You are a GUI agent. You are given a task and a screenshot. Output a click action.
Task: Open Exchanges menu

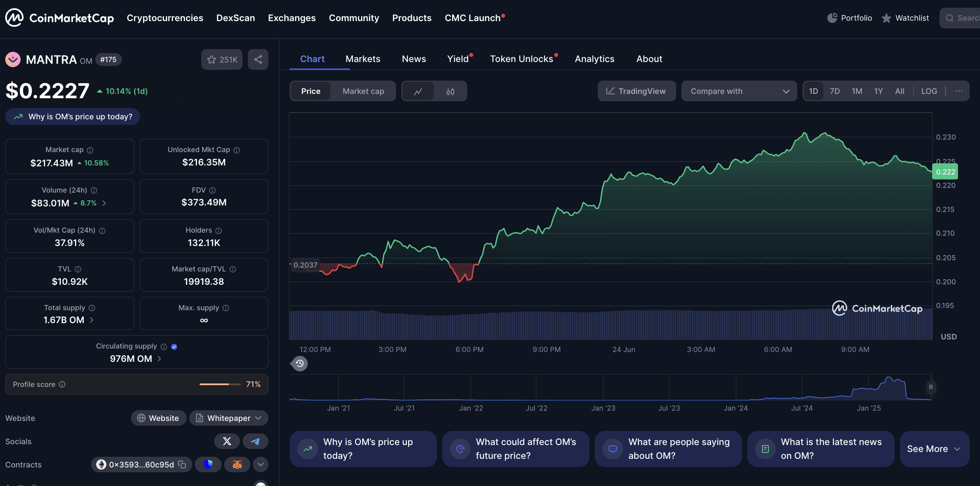[292, 18]
